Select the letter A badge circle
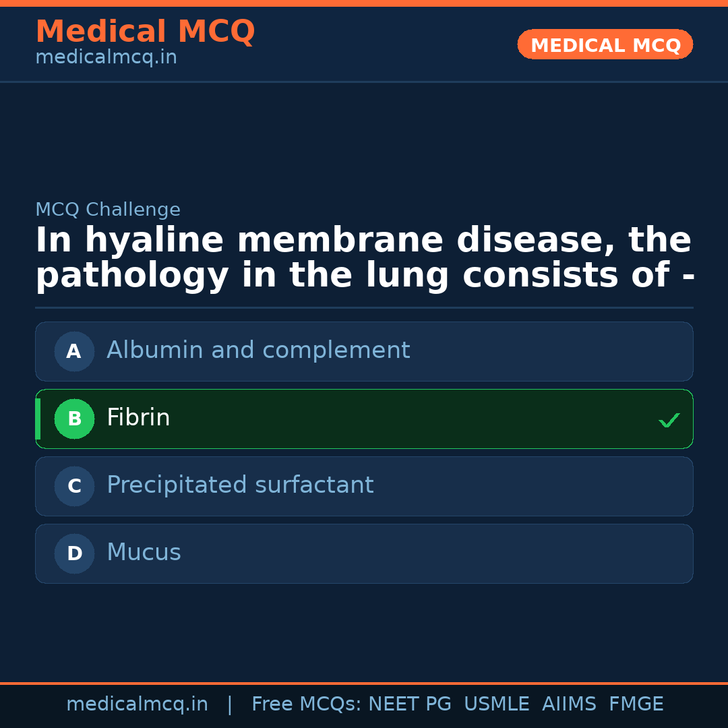Screen dimensions: 728x728 click(74, 351)
